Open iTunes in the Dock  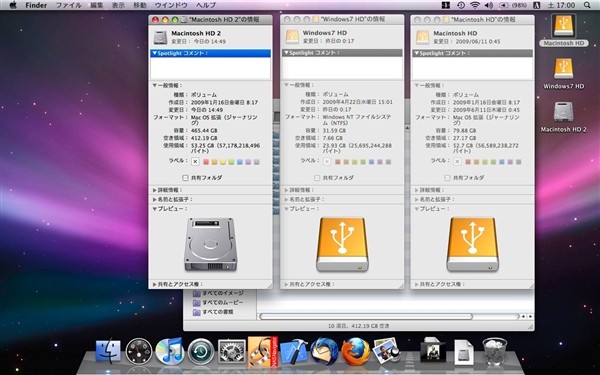pyautogui.click(x=170, y=351)
